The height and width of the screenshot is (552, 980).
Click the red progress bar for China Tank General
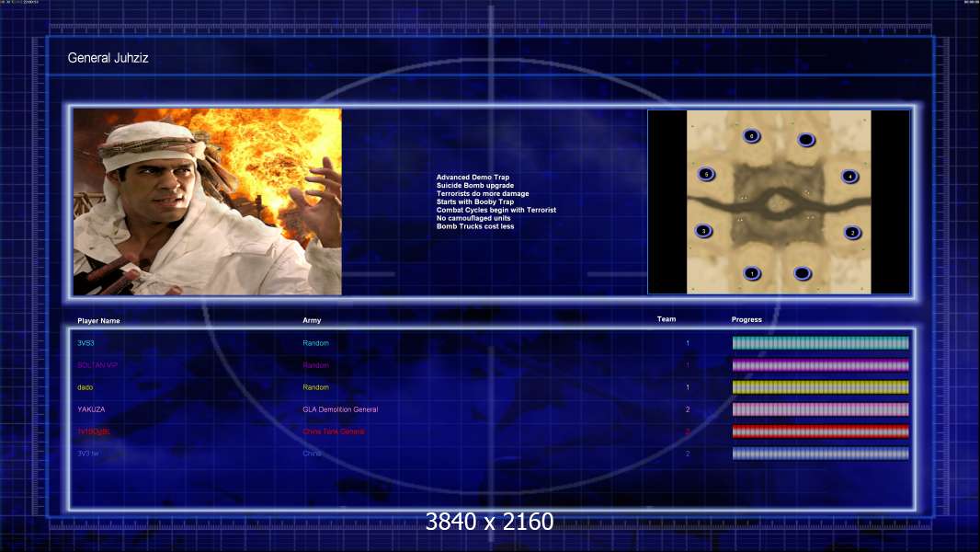[820, 431]
